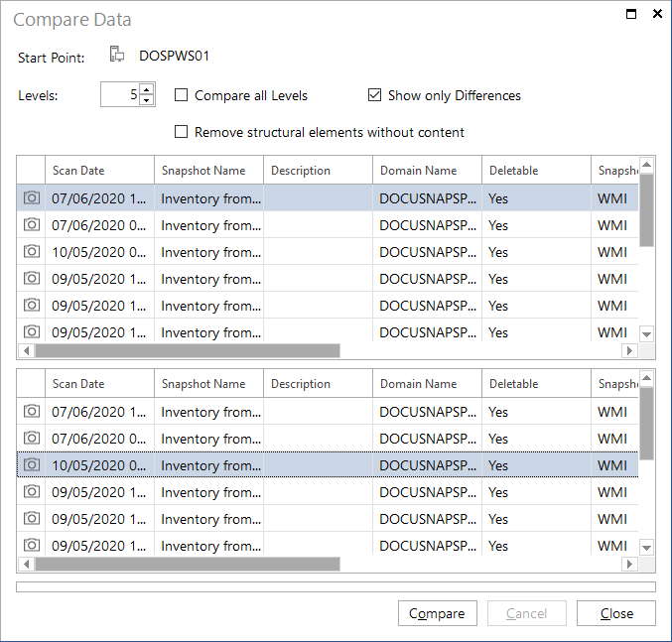
Task: Click the camera icon of the 07/06/2020 0... lower-table row
Action: [32, 438]
